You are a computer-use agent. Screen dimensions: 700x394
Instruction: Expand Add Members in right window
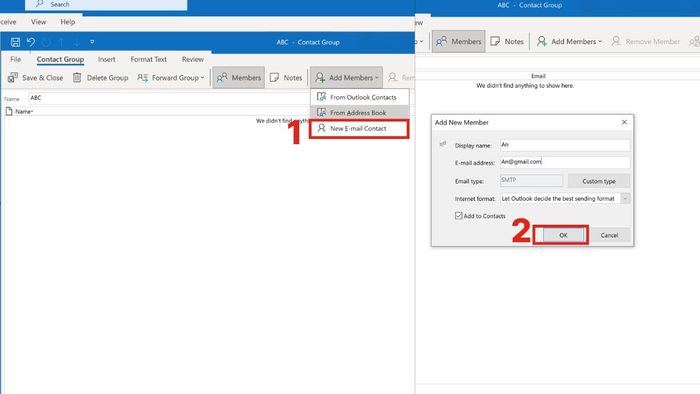pyautogui.click(x=569, y=41)
